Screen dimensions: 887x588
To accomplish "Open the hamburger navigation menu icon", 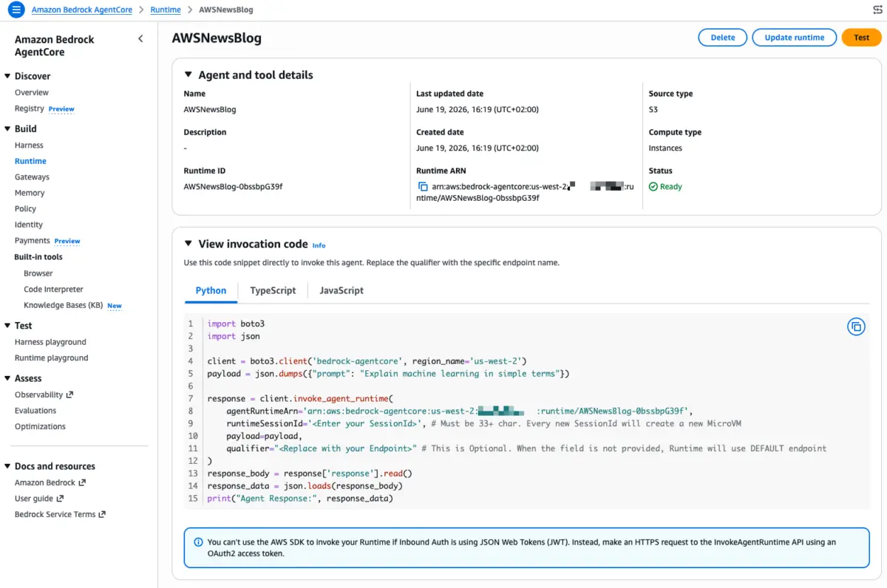I will (16, 10).
